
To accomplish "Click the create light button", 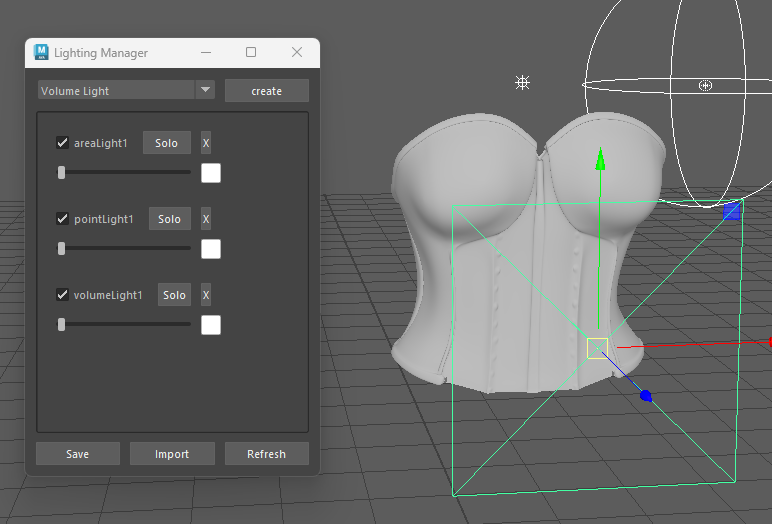I will [x=267, y=91].
